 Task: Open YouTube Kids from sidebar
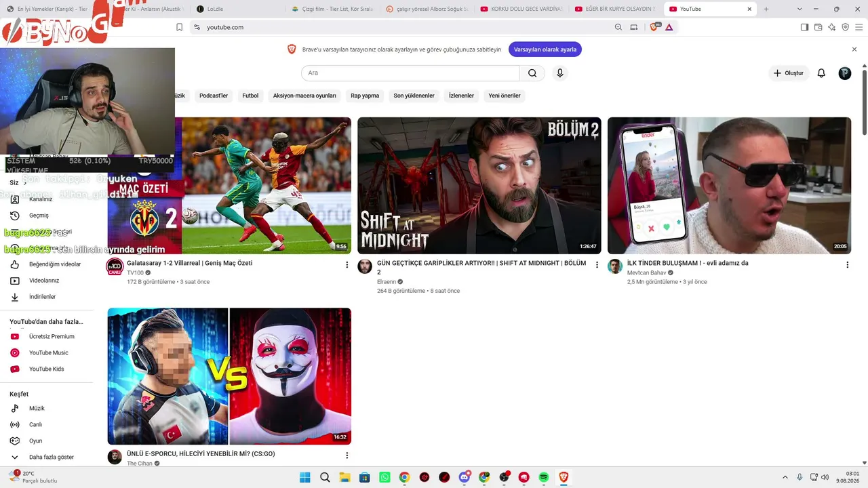pyautogui.click(x=47, y=369)
